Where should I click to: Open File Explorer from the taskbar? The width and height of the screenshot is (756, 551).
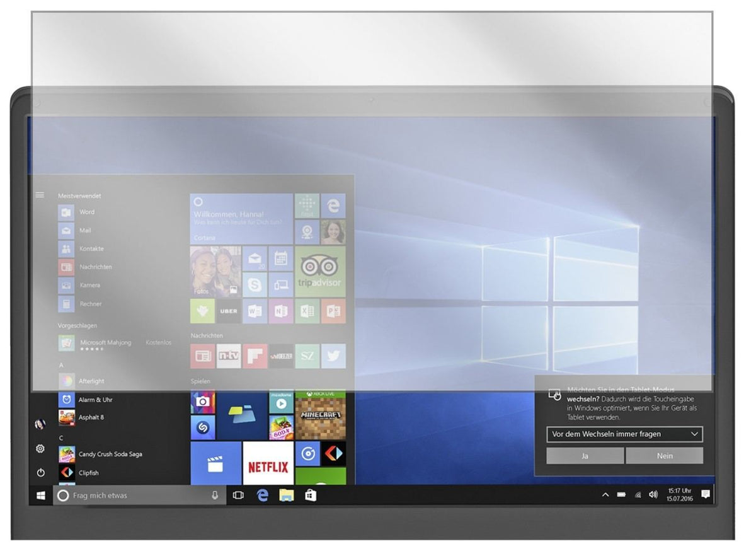click(287, 496)
